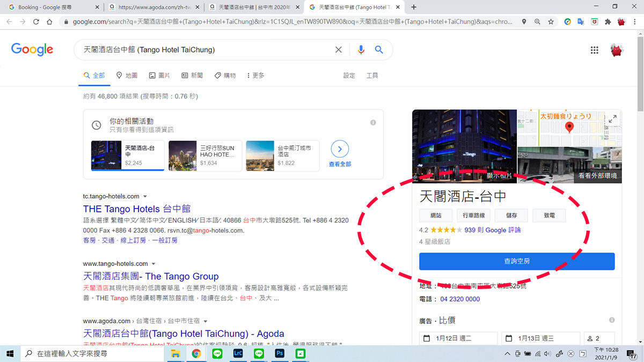Clear the search query with the X icon
The image size is (644, 362).
pyautogui.click(x=339, y=49)
